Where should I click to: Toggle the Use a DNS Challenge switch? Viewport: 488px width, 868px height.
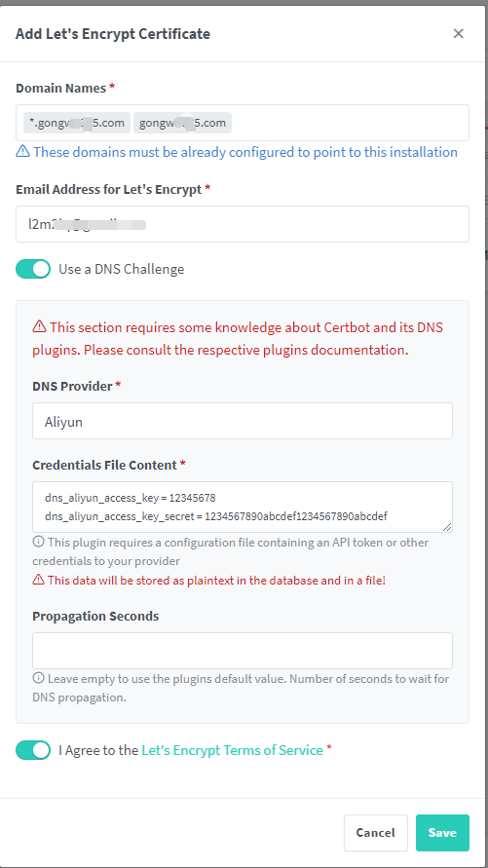click(33, 269)
